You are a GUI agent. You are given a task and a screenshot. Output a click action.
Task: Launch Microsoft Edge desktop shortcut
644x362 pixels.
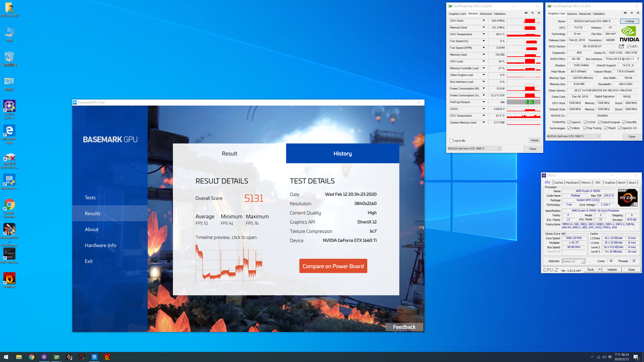9,134
